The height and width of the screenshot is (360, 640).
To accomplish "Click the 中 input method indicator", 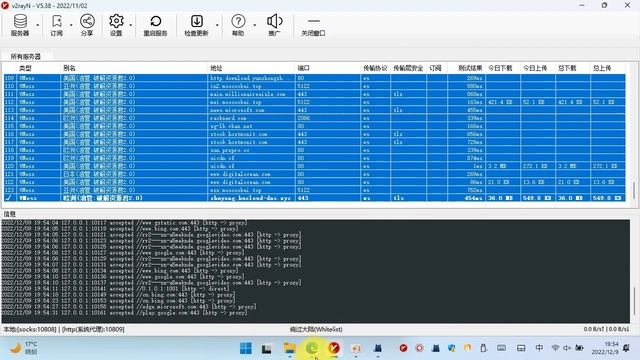I will click(x=539, y=348).
